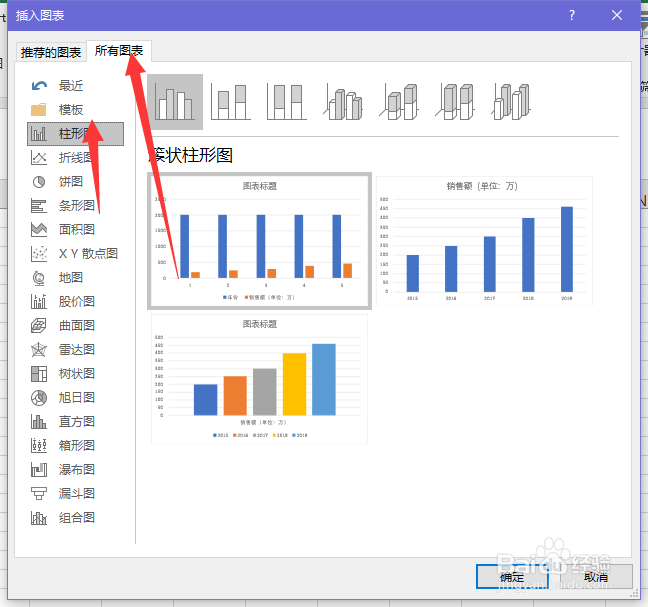Open the 模板 (Templates) folder category

tap(75, 110)
